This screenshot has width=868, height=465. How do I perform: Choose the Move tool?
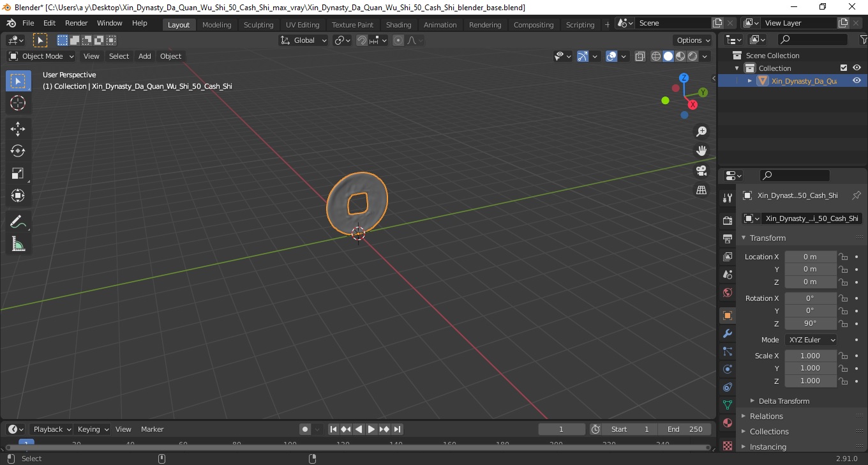(18, 128)
